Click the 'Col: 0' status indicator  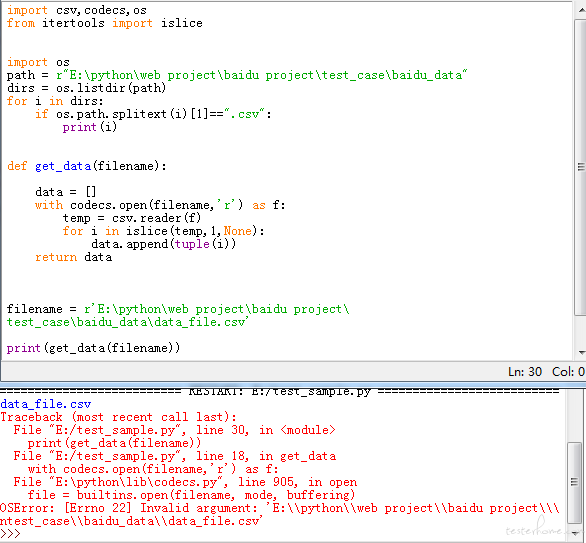568,372
